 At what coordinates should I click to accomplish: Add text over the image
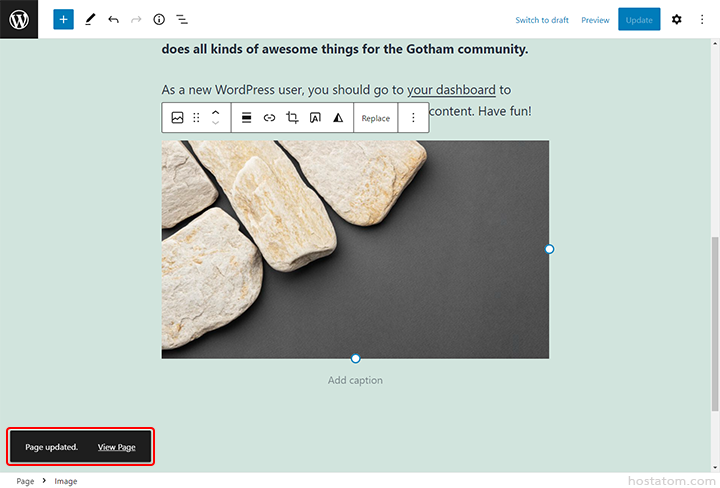point(315,118)
